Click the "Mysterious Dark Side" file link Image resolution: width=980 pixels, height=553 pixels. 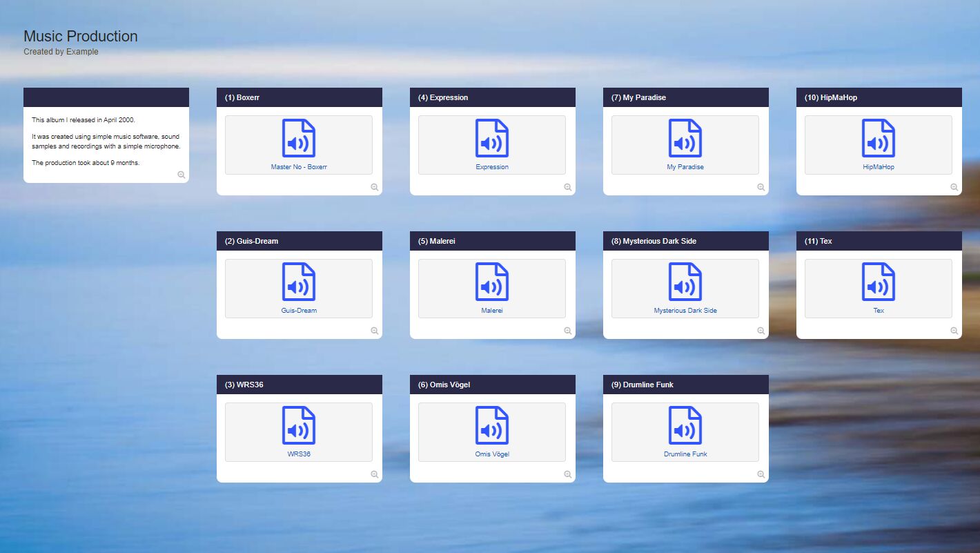point(685,311)
